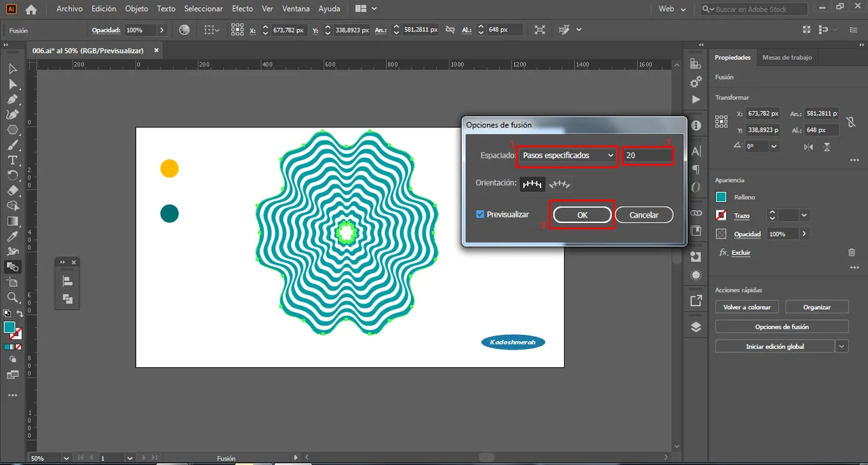Click the recolor artwork wheel icon

click(184, 30)
